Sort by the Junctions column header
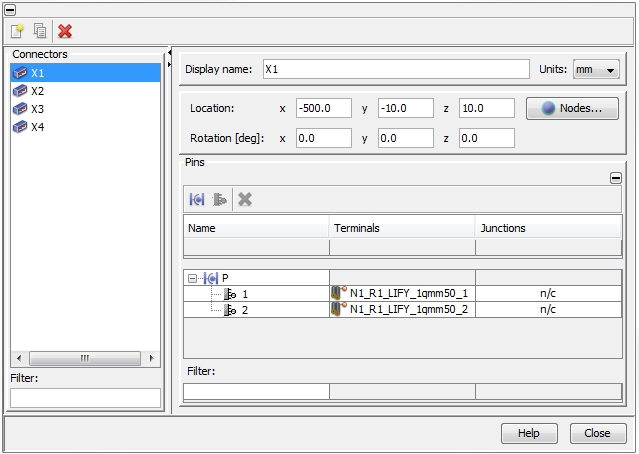The height and width of the screenshot is (454, 639). tap(548, 228)
